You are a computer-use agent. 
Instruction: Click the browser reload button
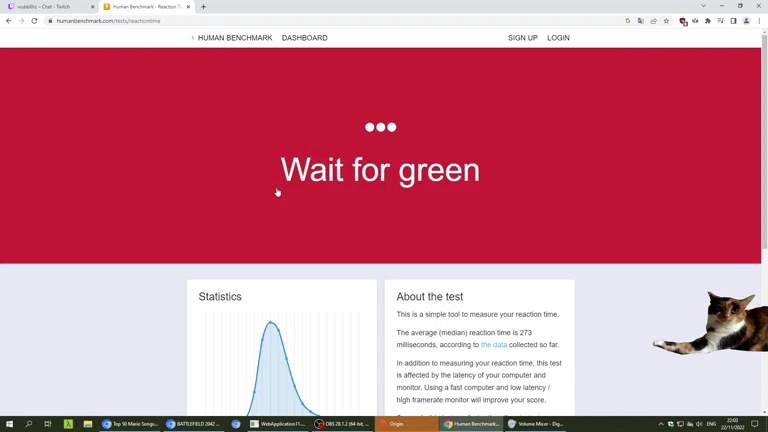coord(34,21)
